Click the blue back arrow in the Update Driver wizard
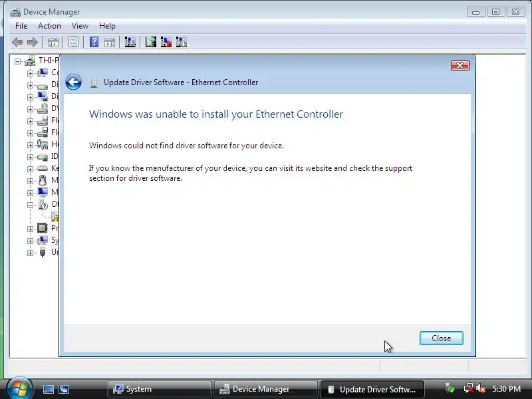Viewport: 532px width, 399px height. [73, 82]
